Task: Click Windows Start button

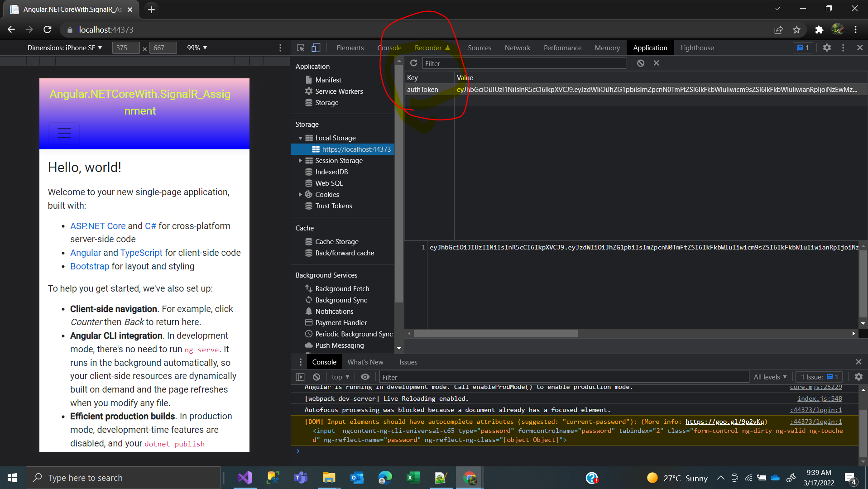Action: 13,478
